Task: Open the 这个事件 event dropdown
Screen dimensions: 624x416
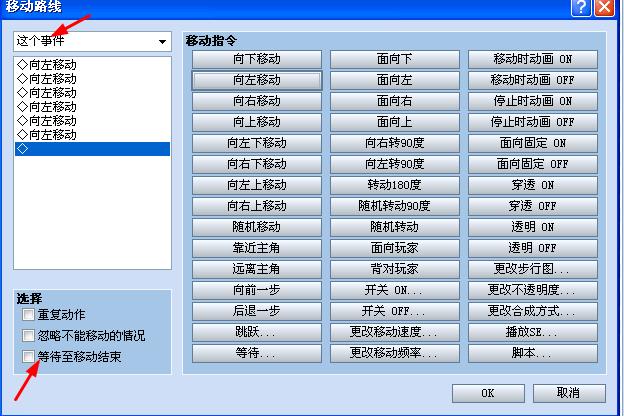Action: [x=92, y=41]
